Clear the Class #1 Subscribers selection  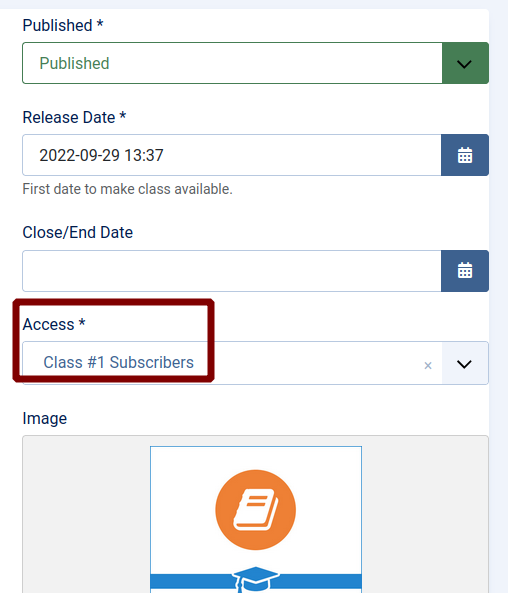pyautogui.click(x=428, y=365)
